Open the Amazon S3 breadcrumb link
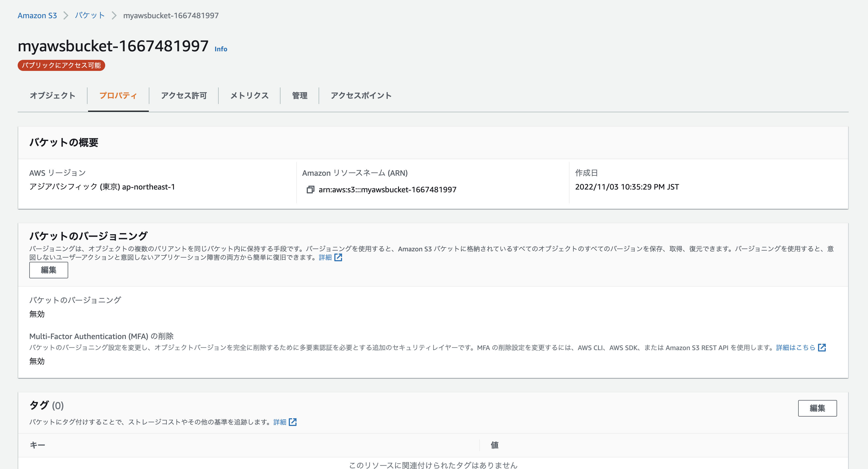Screen dimensions: 868x469 pyautogui.click(x=37, y=15)
